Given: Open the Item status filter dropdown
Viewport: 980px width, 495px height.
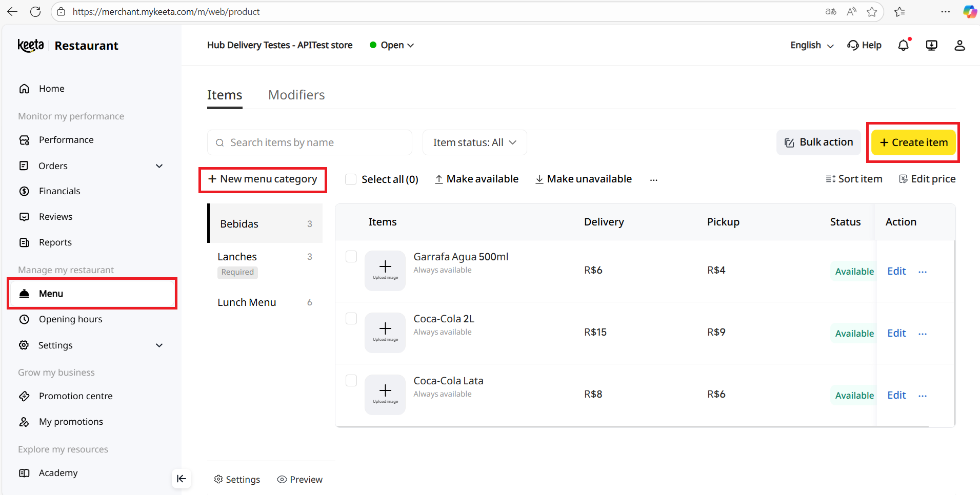Looking at the screenshot, I should click(x=474, y=142).
